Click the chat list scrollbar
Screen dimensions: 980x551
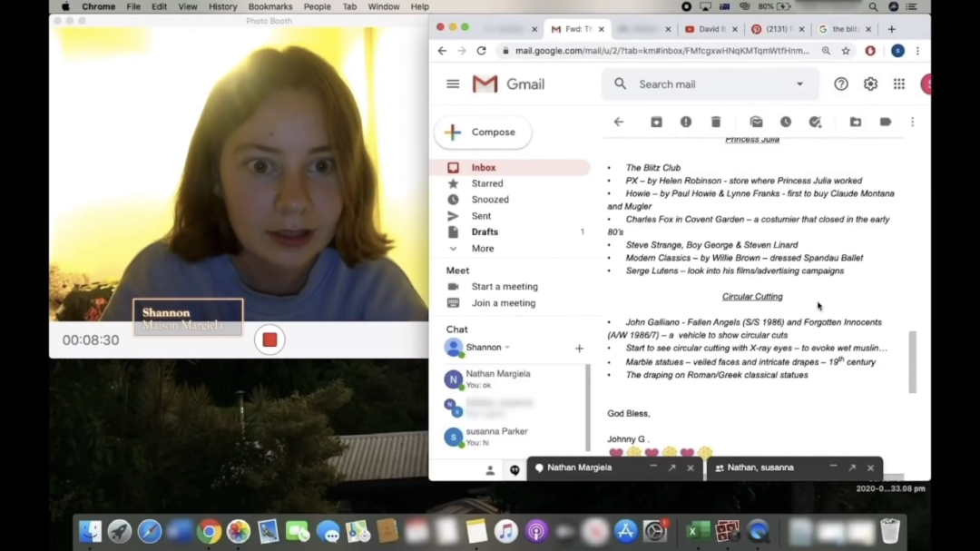coord(587,407)
